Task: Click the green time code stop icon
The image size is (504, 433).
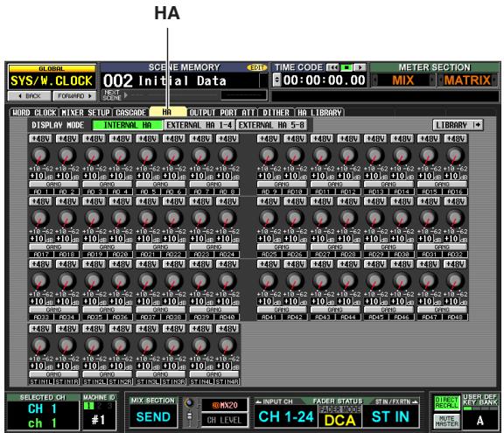Action: coord(346,67)
